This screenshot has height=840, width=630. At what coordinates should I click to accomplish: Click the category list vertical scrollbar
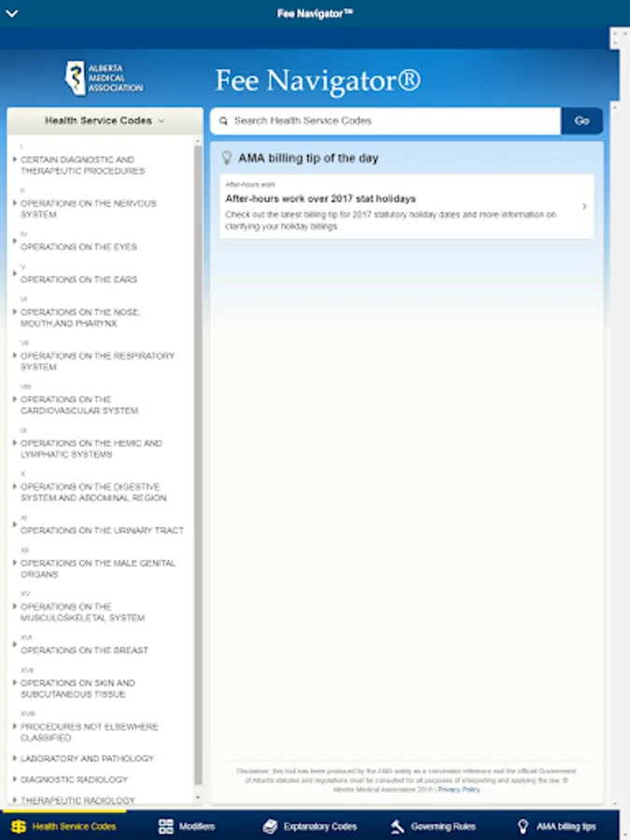coord(198,465)
